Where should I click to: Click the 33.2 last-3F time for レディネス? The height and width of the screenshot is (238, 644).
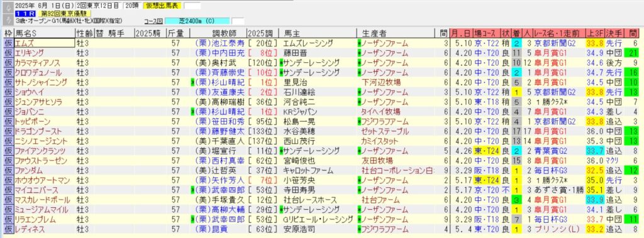[x=595, y=229]
